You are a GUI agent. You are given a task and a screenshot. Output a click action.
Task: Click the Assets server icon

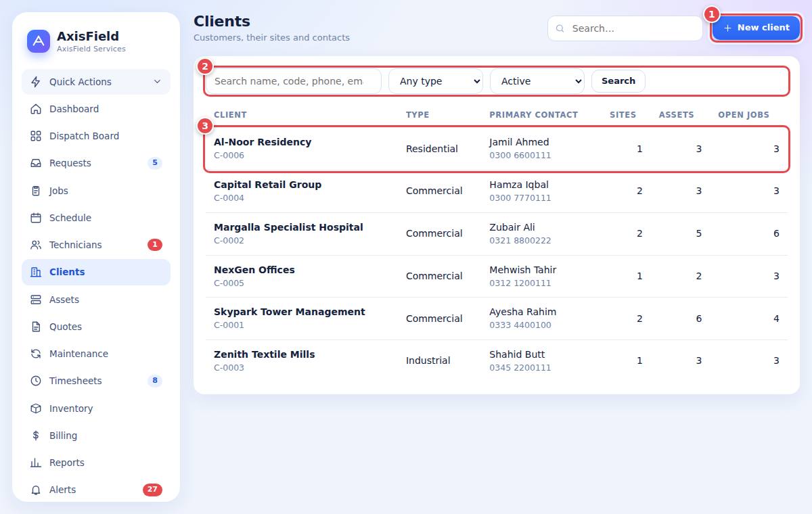point(36,300)
